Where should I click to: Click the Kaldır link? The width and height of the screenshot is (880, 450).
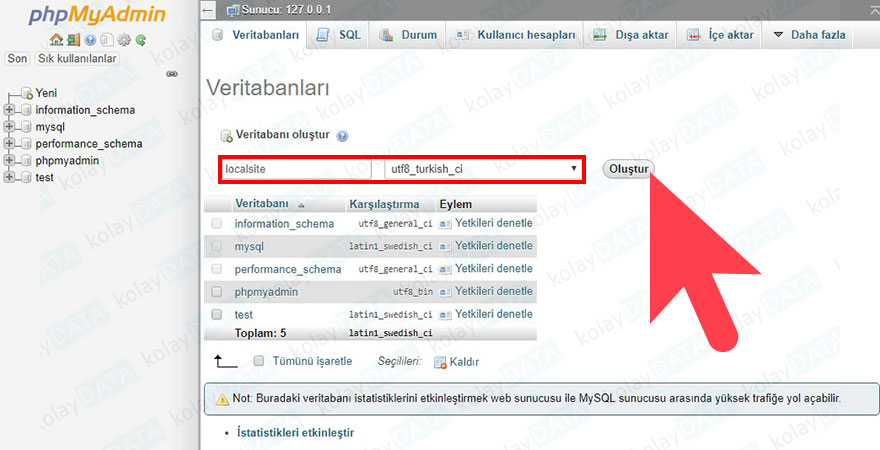(x=464, y=362)
